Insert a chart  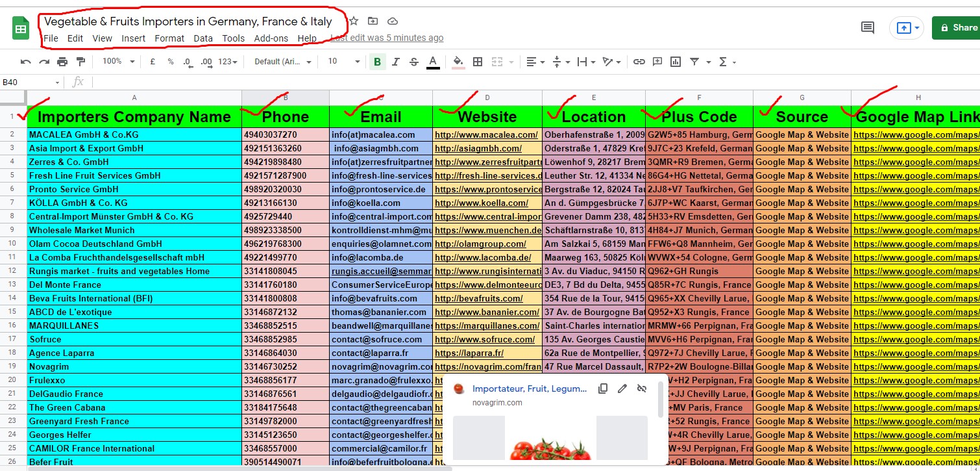(676, 62)
